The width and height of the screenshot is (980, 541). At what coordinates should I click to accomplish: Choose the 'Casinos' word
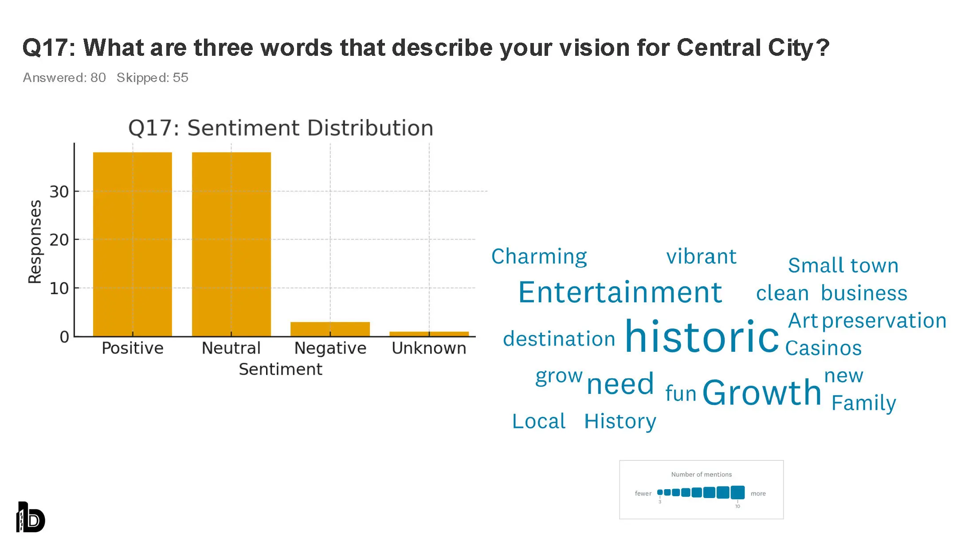click(823, 348)
